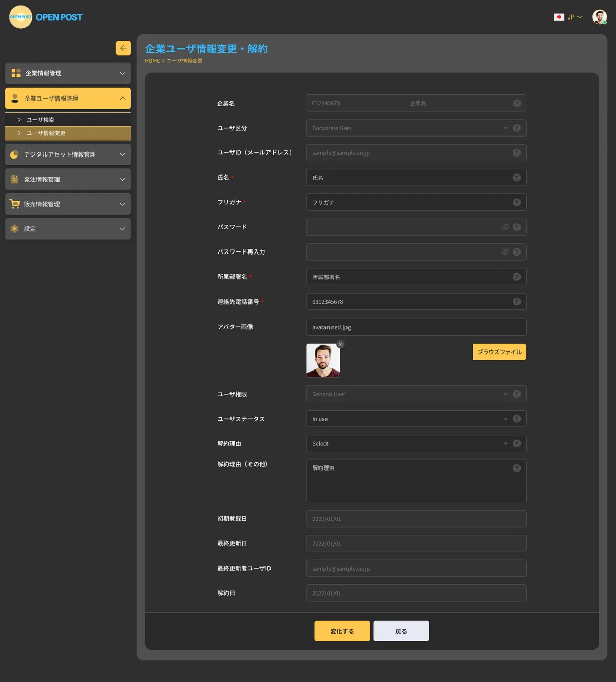Screen dimensions: 616x682
Task: Click help icon for ユーザステータス field
Action: click(x=517, y=419)
